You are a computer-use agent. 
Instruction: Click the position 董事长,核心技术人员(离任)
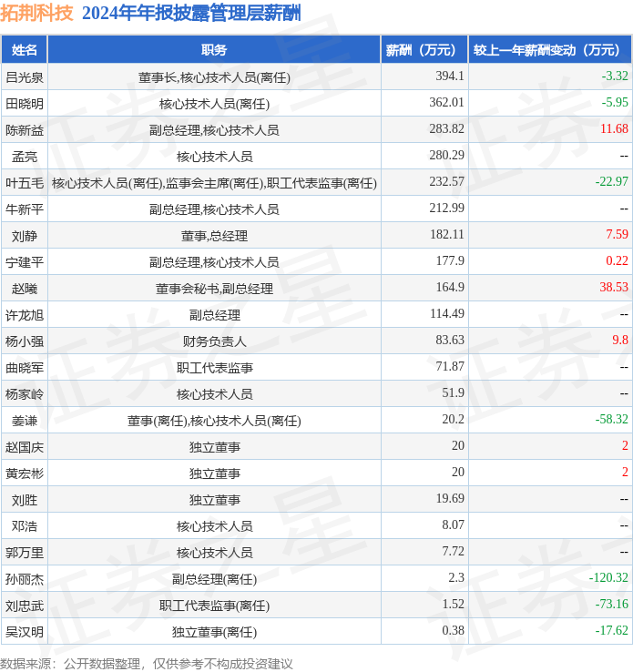tap(214, 77)
